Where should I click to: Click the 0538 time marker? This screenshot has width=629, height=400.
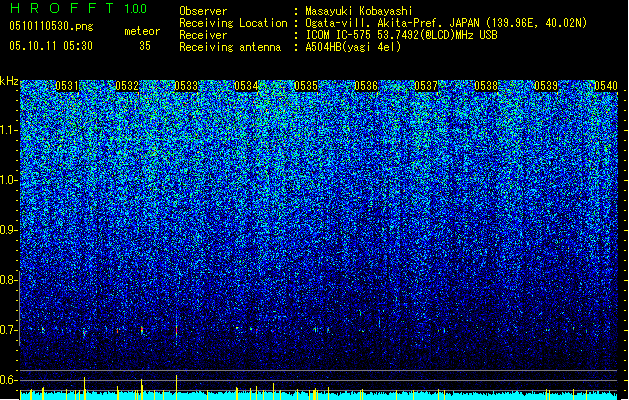click(486, 86)
